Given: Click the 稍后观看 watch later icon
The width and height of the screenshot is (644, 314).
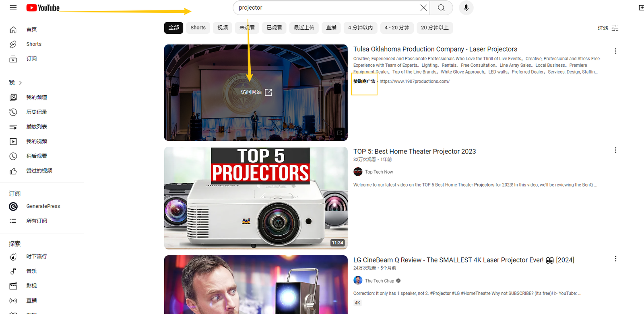Looking at the screenshot, I should (13, 156).
